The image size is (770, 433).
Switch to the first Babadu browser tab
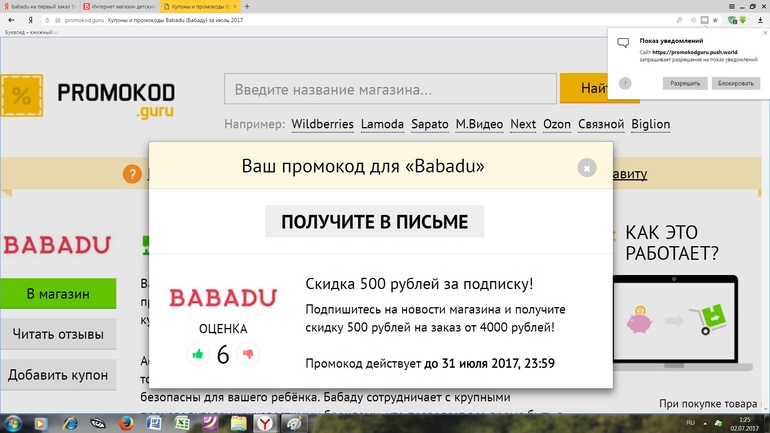pyautogui.click(x=40, y=6)
